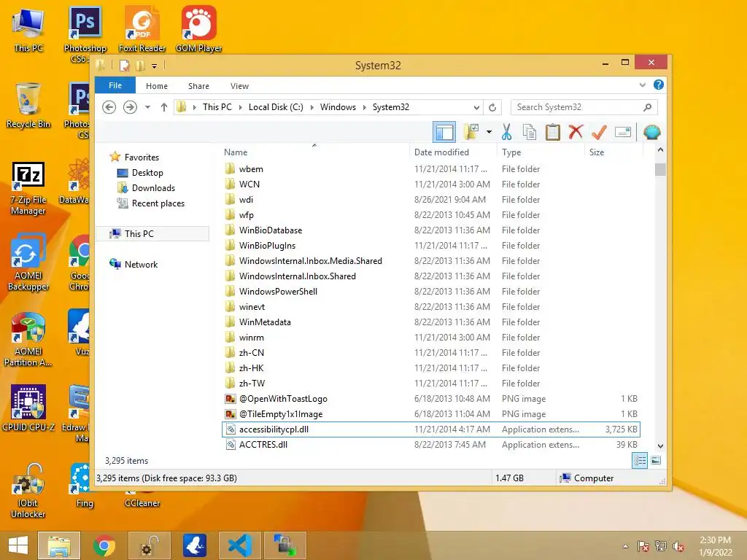Open the Action Center flag icon
The height and width of the screenshot is (560, 747).
(643, 546)
